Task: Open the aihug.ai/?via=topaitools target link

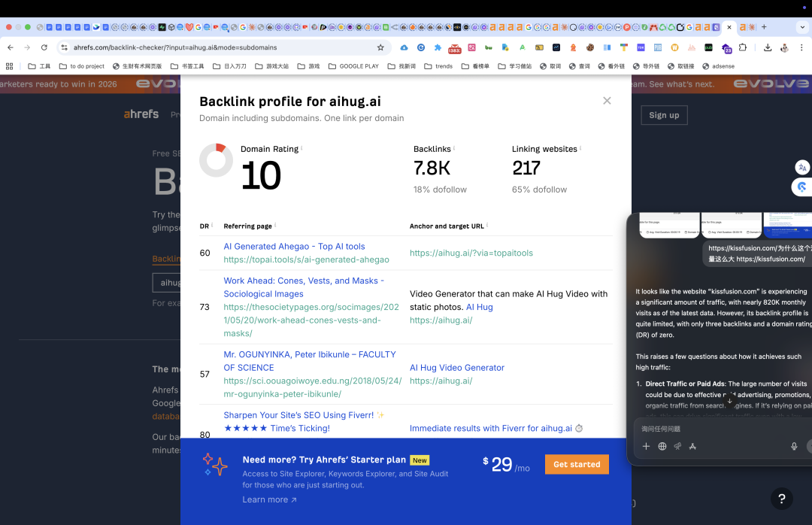Action: pyautogui.click(x=471, y=253)
